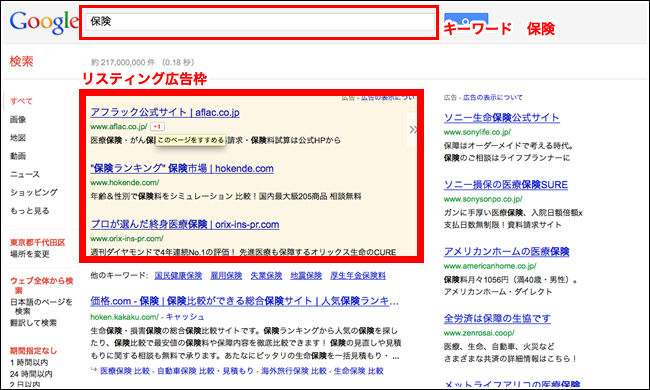Select ウェブ全体から検索 option

41,285
